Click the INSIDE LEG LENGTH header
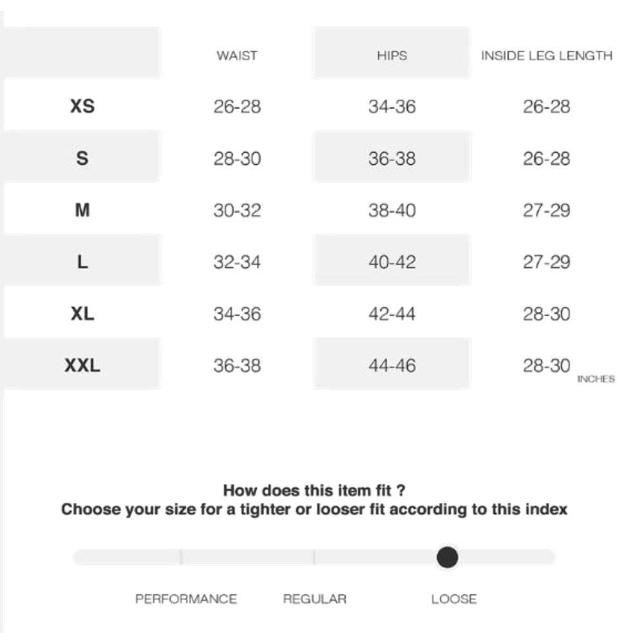The height and width of the screenshot is (644, 644). [x=546, y=55]
